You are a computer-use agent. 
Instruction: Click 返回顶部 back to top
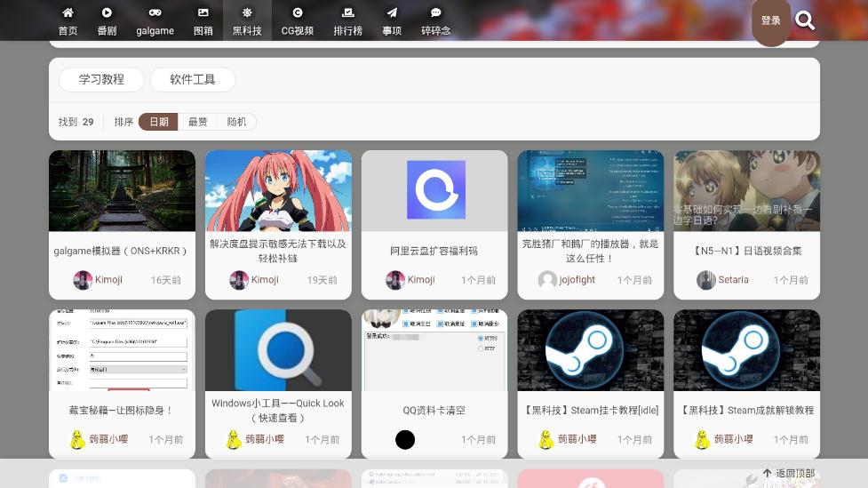[x=789, y=473]
